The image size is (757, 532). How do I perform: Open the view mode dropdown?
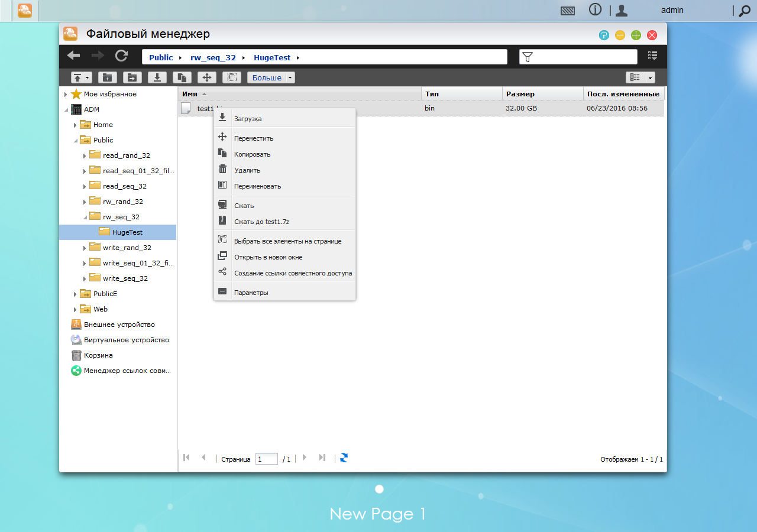pyautogui.click(x=651, y=77)
